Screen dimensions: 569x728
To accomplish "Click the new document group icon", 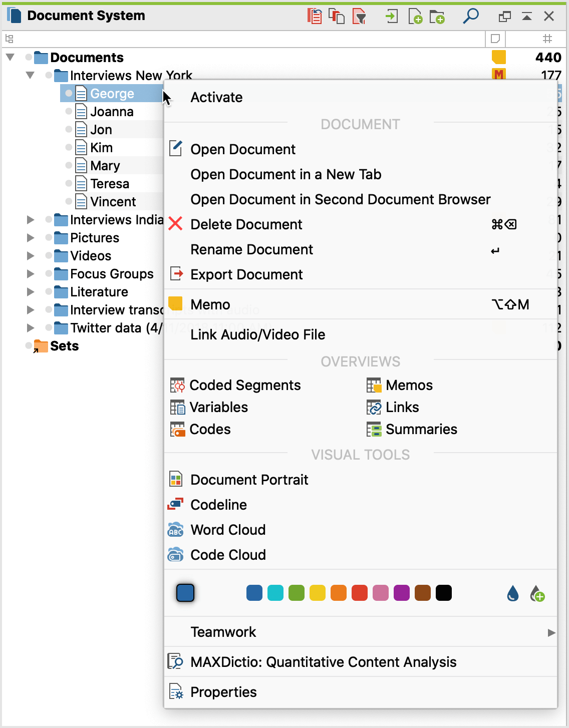I will tap(437, 17).
